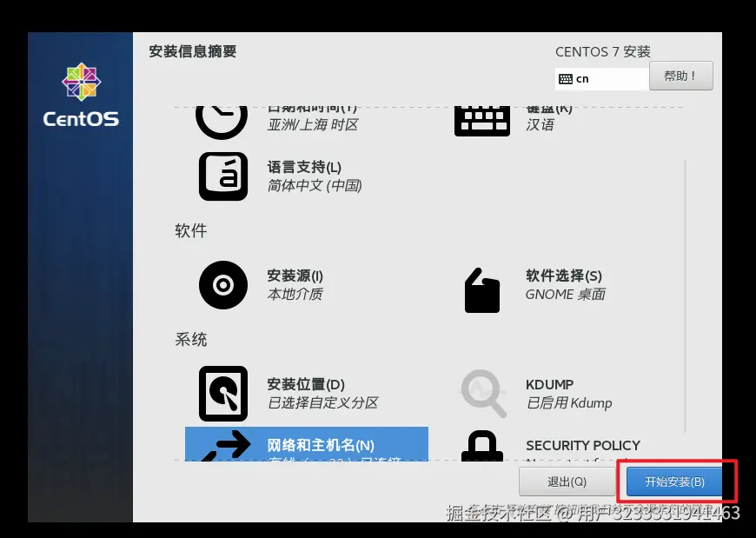Select 网络和主机名(N) entry
Screen dimensions: 756x538
(x=307, y=444)
